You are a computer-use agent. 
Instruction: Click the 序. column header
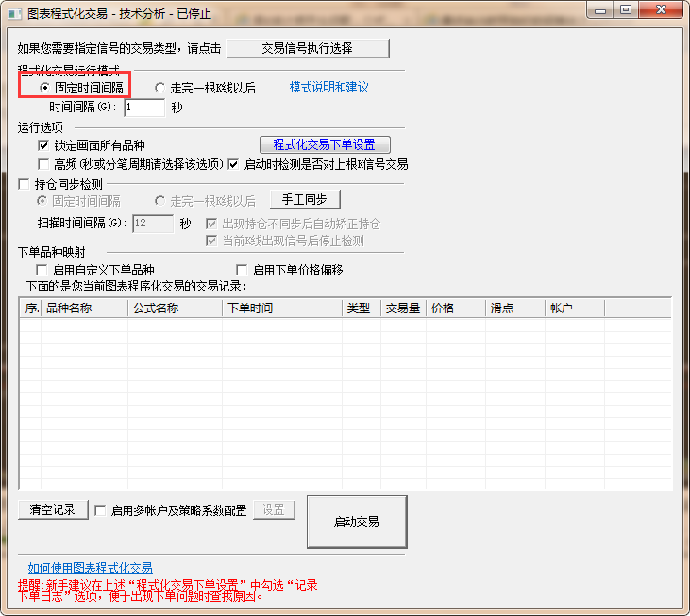click(30, 308)
